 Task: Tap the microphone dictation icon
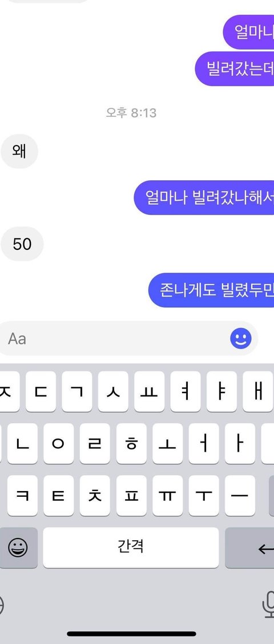click(x=269, y=605)
